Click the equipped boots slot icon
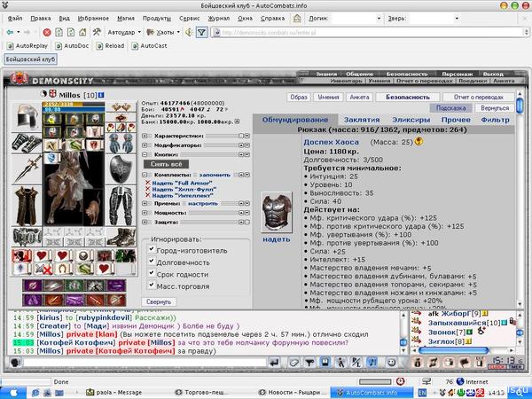This screenshot has width=532, height=399. point(121,237)
